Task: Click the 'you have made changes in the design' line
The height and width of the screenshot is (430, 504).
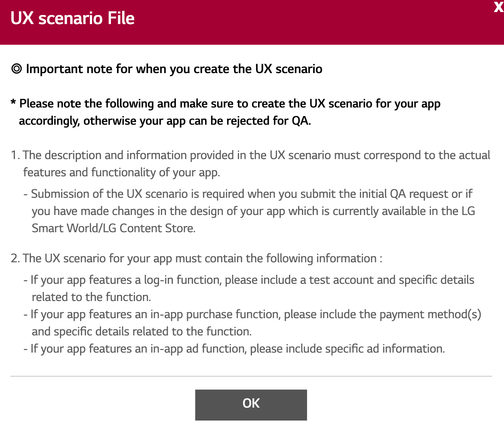Action: [253, 211]
